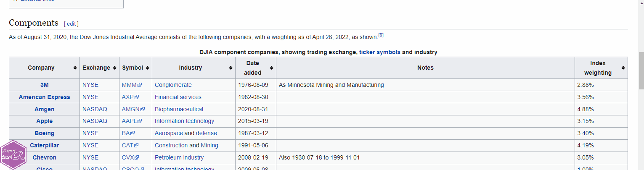Sort table by Index weighting arrows
The height and width of the screenshot is (170, 644).
623,68
